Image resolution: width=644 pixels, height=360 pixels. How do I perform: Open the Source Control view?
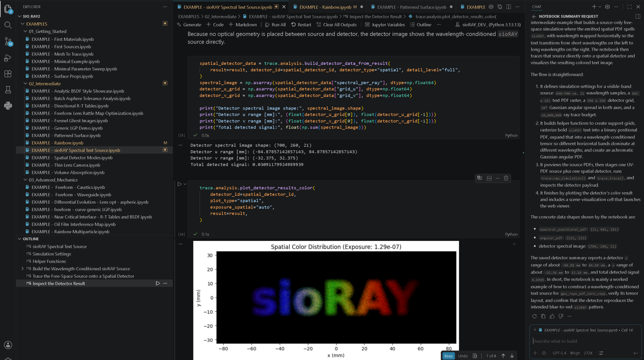pyautogui.click(x=8, y=42)
